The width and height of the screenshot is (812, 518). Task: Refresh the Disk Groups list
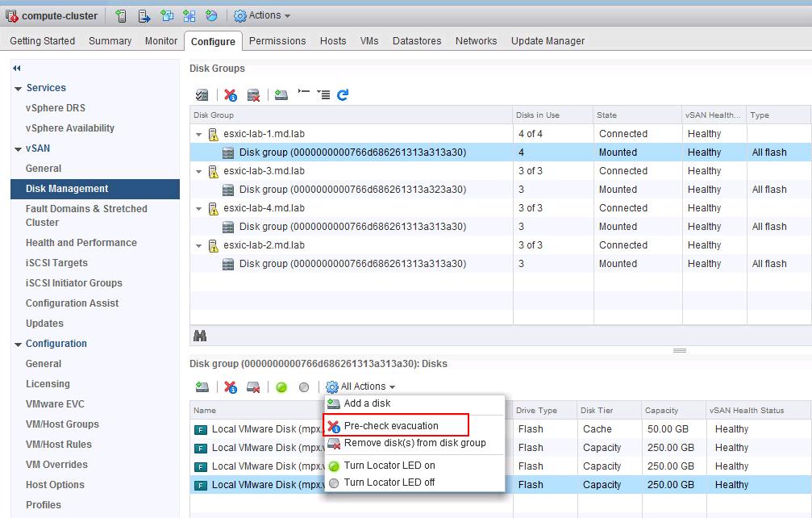click(343, 94)
